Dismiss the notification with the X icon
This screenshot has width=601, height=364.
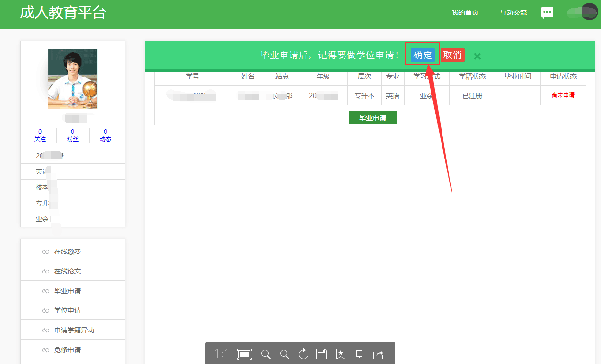[477, 56]
